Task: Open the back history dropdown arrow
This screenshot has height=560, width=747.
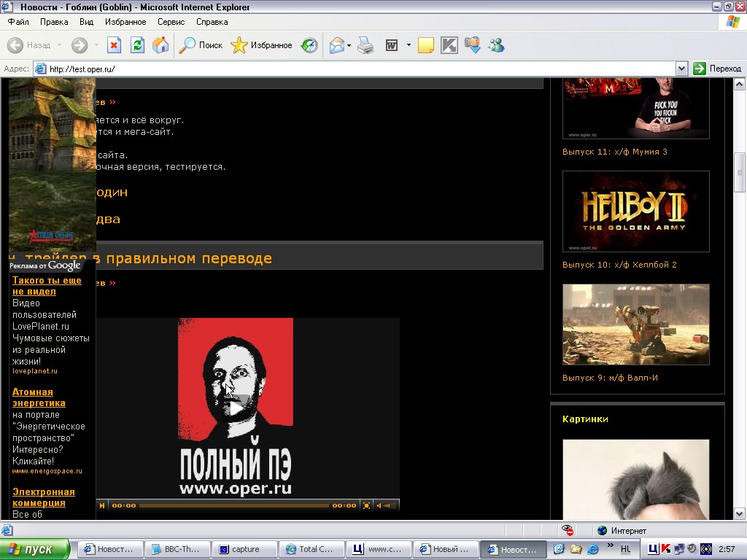Action: point(60,45)
